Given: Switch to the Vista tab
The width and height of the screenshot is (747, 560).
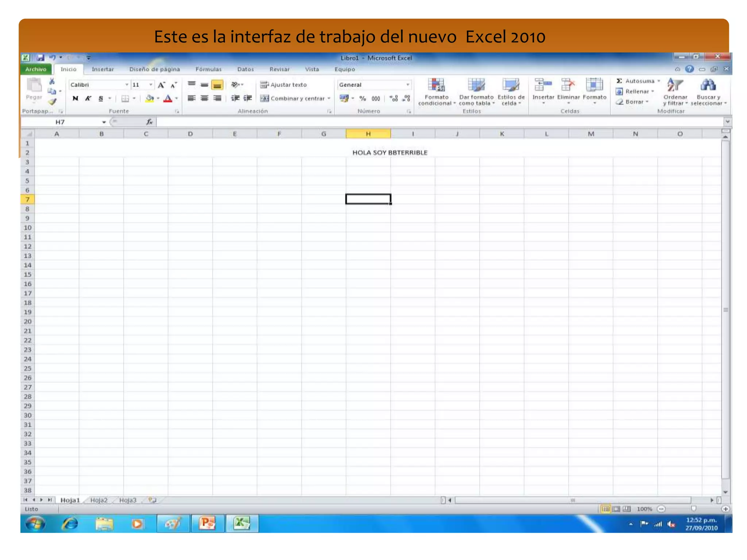Looking at the screenshot, I should point(312,69).
